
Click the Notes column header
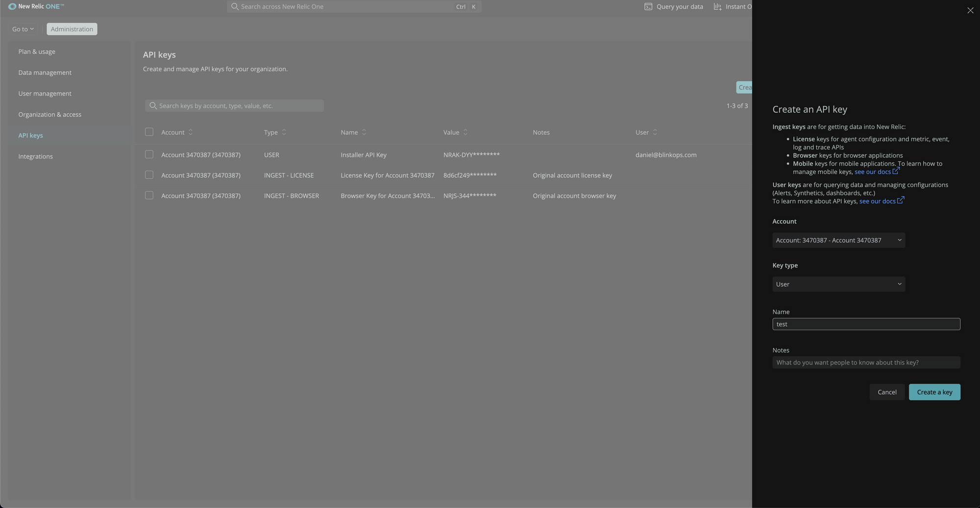541,132
